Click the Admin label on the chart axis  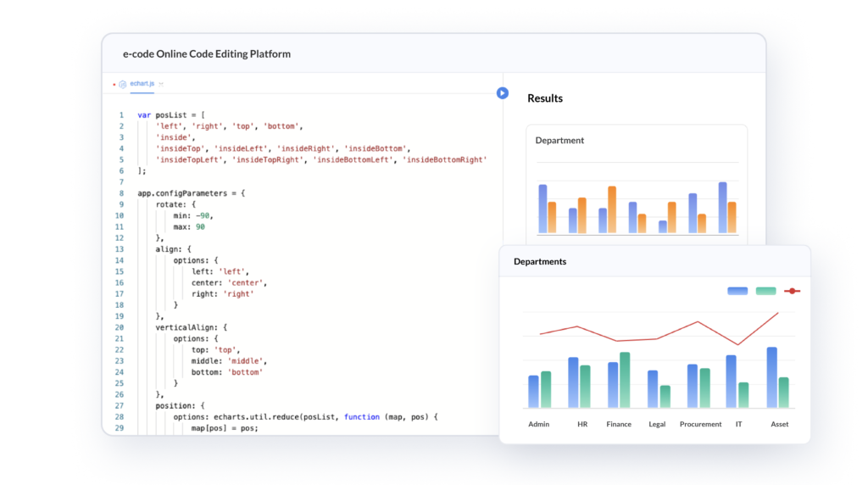point(539,424)
